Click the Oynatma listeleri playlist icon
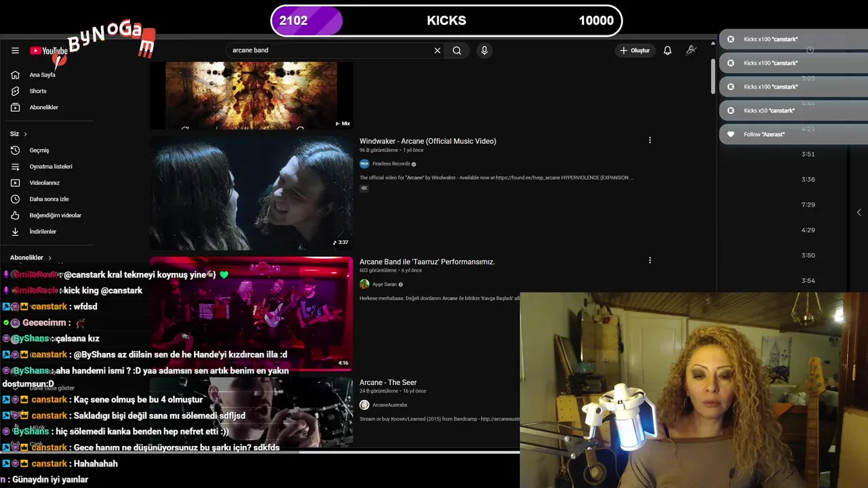The width and height of the screenshot is (868, 488). click(x=15, y=166)
